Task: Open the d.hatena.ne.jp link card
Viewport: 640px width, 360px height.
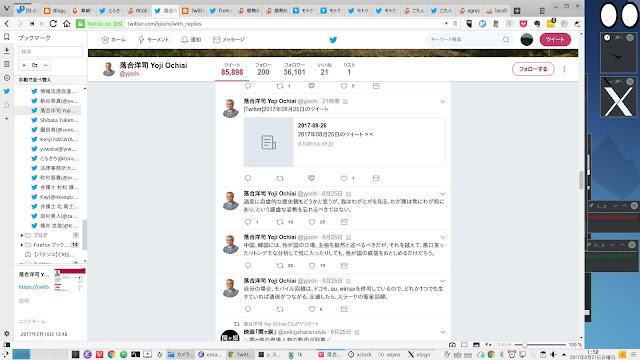Action: click(344, 142)
